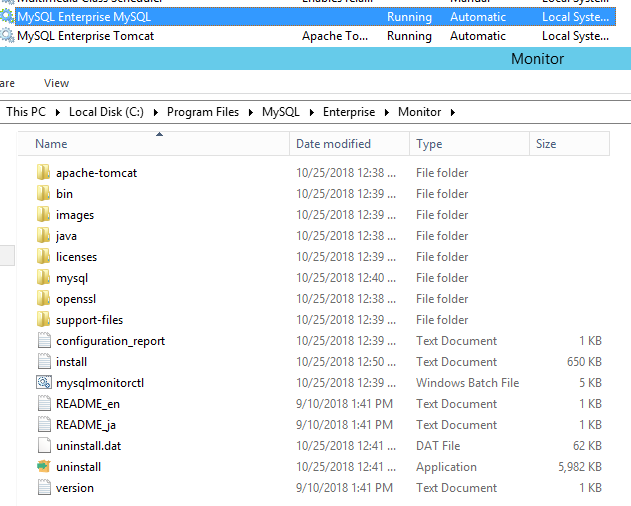
Task: Click the Windows Batch File type cell
Action: coord(468,382)
